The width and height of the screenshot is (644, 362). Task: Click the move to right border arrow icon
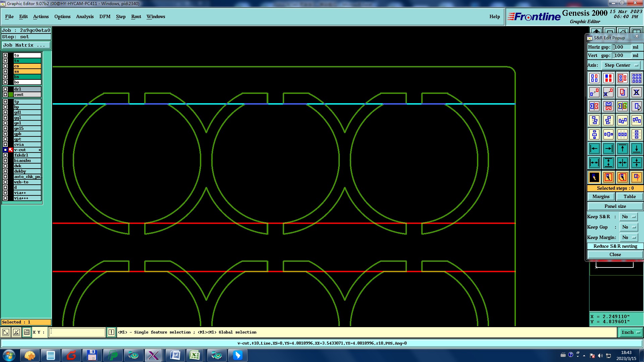[x=608, y=148]
